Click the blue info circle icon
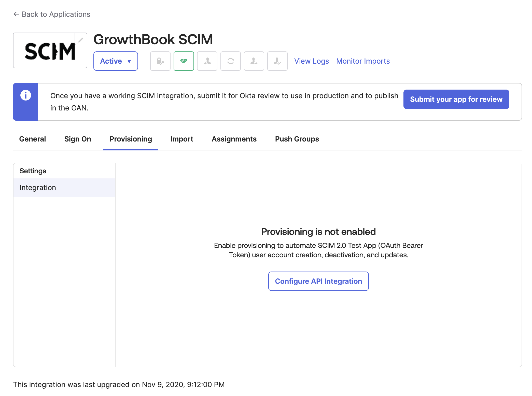The height and width of the screenshot is (396, 532). (x=25, y=95)
